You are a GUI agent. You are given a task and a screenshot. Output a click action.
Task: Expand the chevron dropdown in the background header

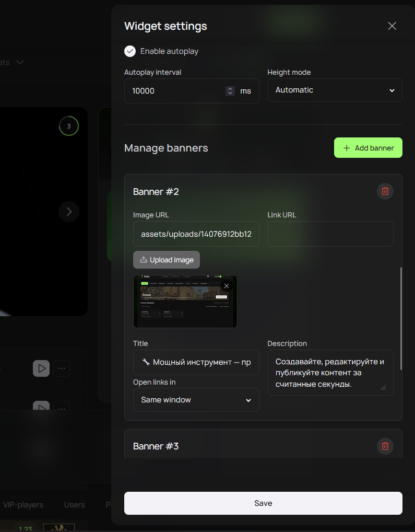click(20, 62)
